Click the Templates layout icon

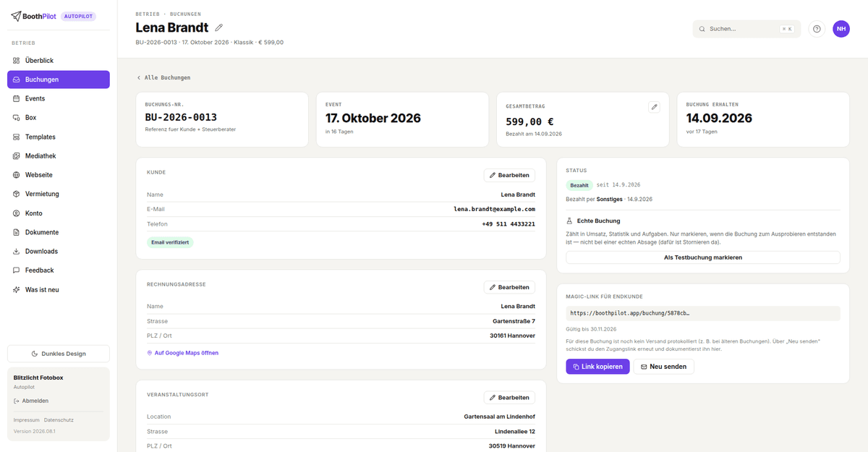click(17, 137)
